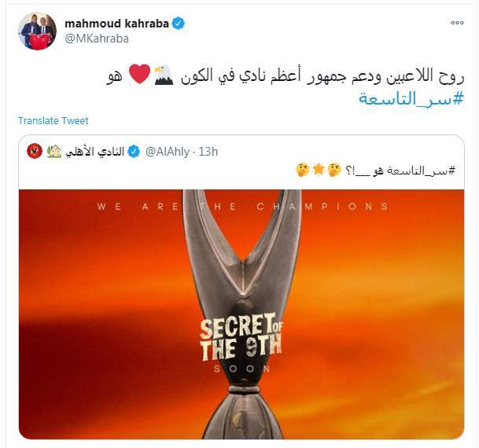Click mahmoud kahraba's profile avatar photo
This screenshot has height=448, width=479.
37,31
